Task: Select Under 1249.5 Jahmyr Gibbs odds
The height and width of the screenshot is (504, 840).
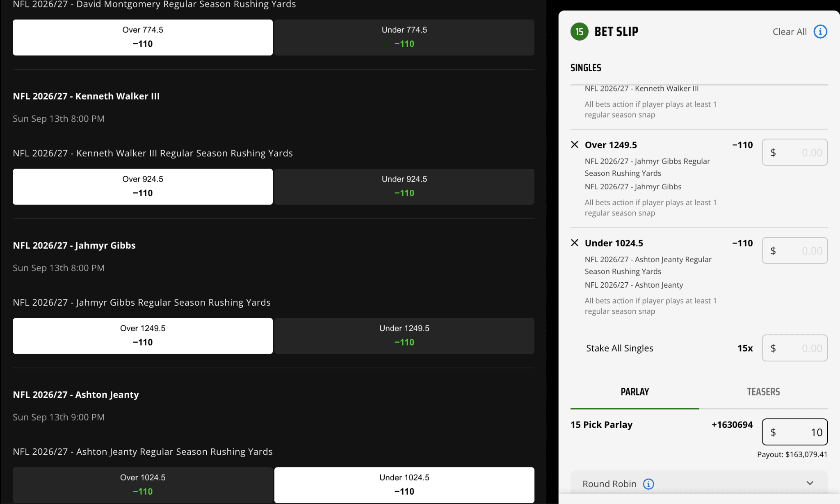Action: 404,336
